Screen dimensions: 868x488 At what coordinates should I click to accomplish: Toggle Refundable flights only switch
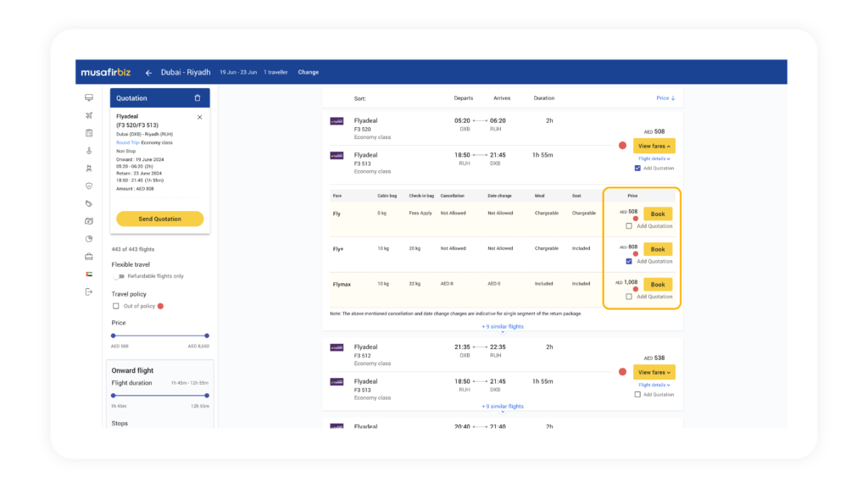click(x=119, y=276)
